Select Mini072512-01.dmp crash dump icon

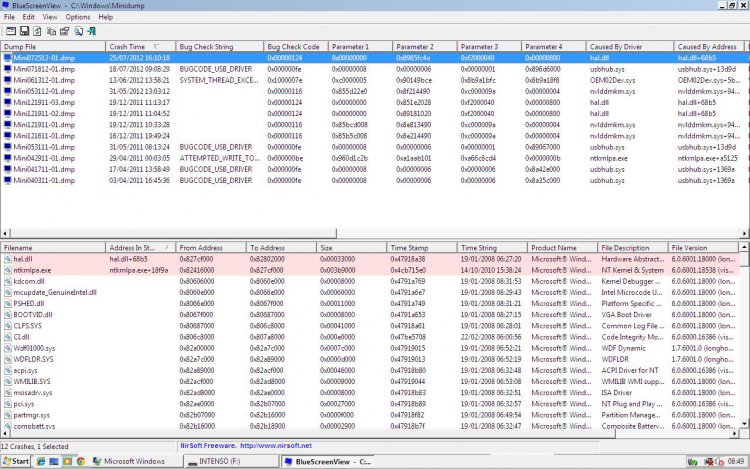(x=7, y=58)
